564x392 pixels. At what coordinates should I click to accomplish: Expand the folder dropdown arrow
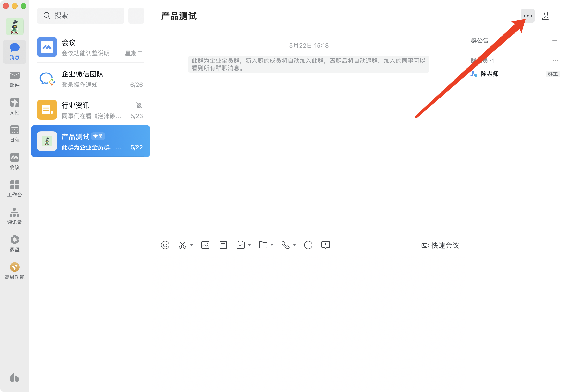tap(272, 245)
